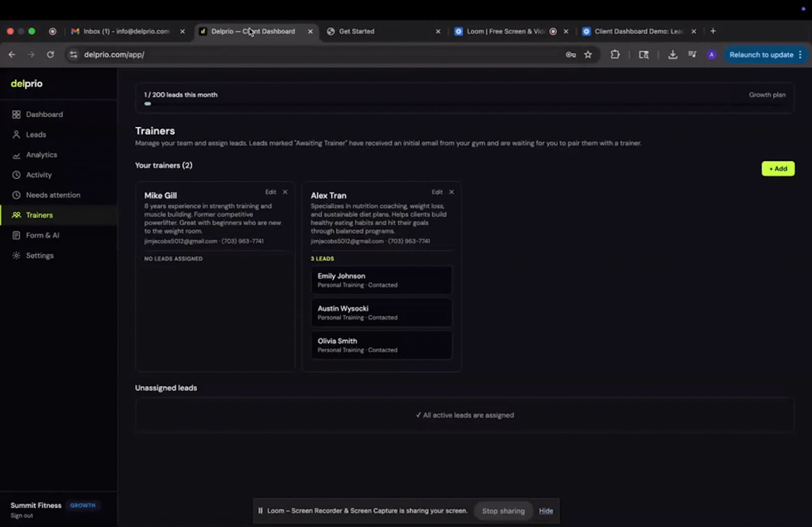Open Olivia Smith lead card
812x527 pixels.
(x=382, y=345)
